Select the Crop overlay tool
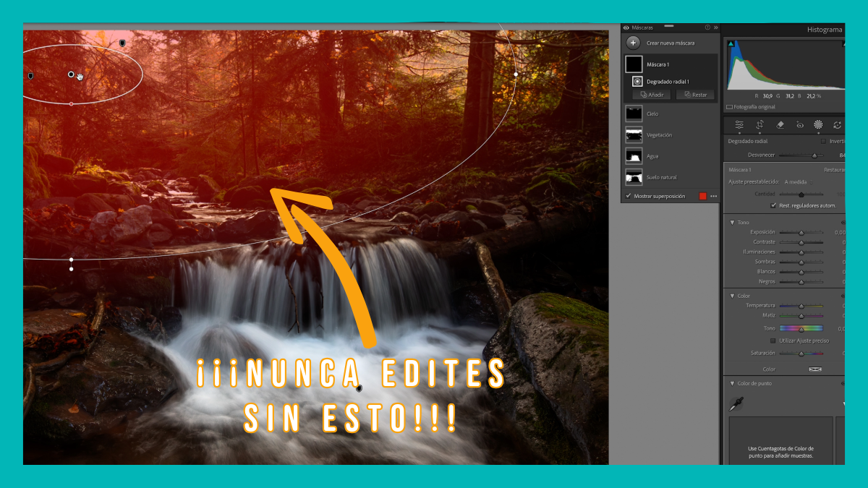 (759, 124)
